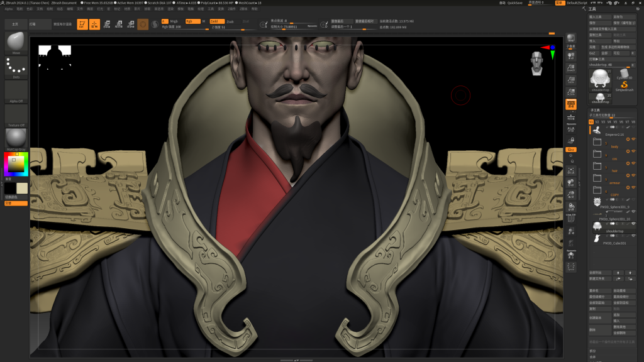The height and width of the screenshot is (362, 644).
Task: Click the Scroll hand tool icon
Action: coord(571,55)
